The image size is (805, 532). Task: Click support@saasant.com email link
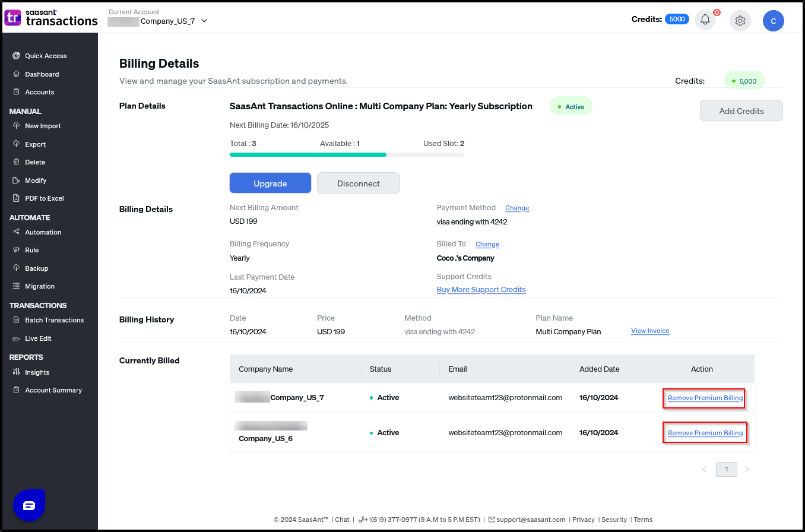(531, 520)
